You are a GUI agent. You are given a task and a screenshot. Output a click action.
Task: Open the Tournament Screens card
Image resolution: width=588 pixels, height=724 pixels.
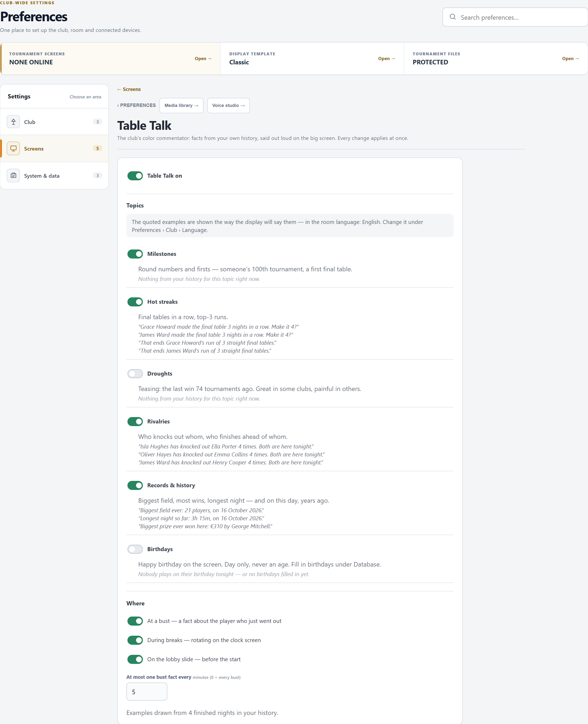pyautogui.click(x=110, y=58)
